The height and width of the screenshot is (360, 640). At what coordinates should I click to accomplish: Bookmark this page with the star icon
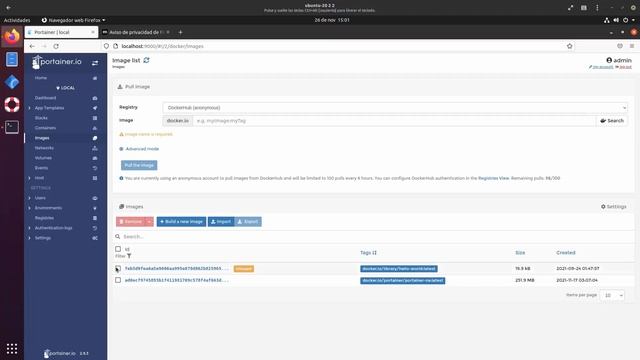coord(569,46)
